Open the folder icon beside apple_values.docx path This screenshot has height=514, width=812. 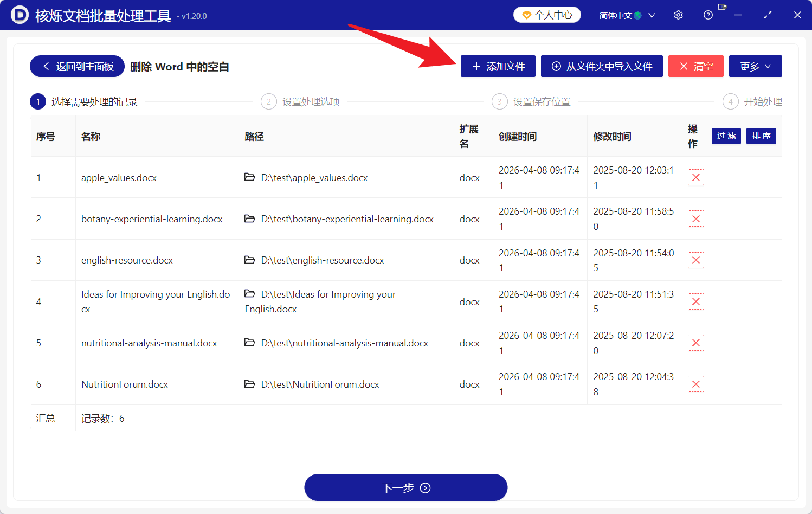pyautogui.click(x=250, y=177)
